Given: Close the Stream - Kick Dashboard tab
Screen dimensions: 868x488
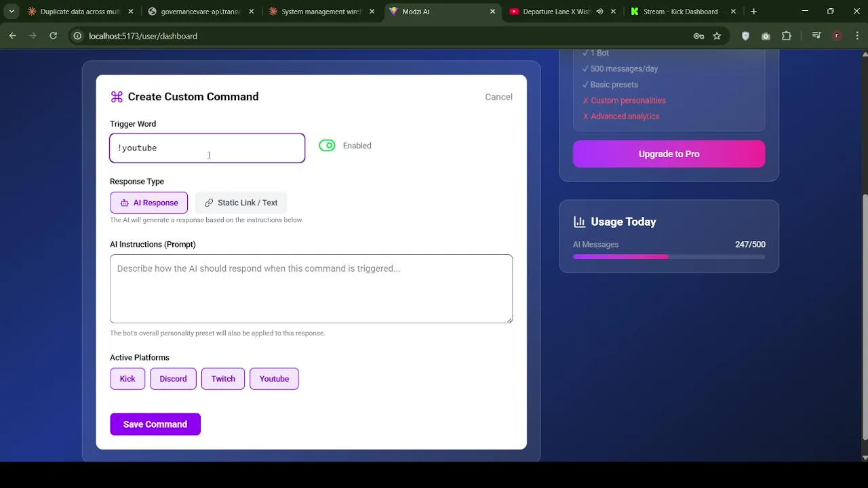Looking at the screenshot, I should (733, 12).
